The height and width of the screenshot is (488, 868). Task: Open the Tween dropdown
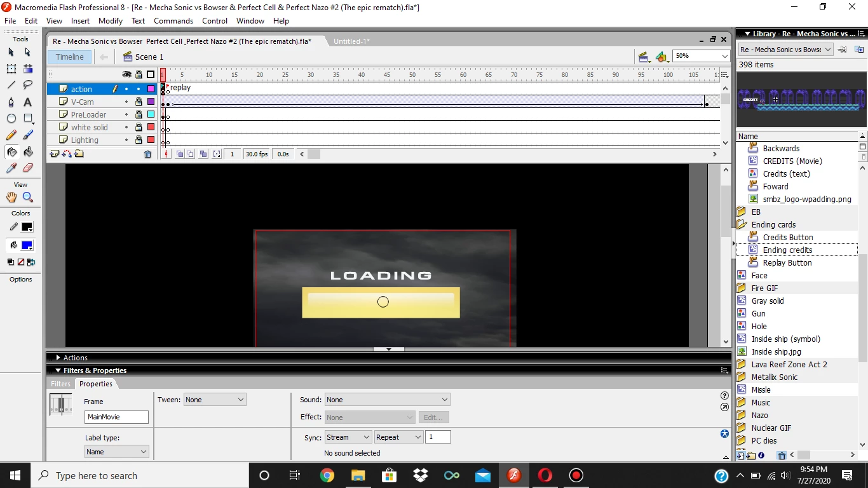point(215,400)
